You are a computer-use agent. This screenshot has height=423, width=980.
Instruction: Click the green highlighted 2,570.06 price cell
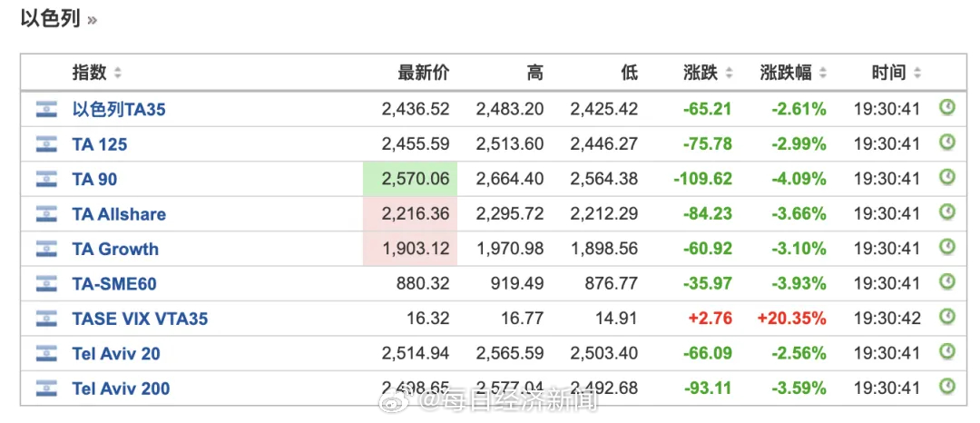pos(410,179)
